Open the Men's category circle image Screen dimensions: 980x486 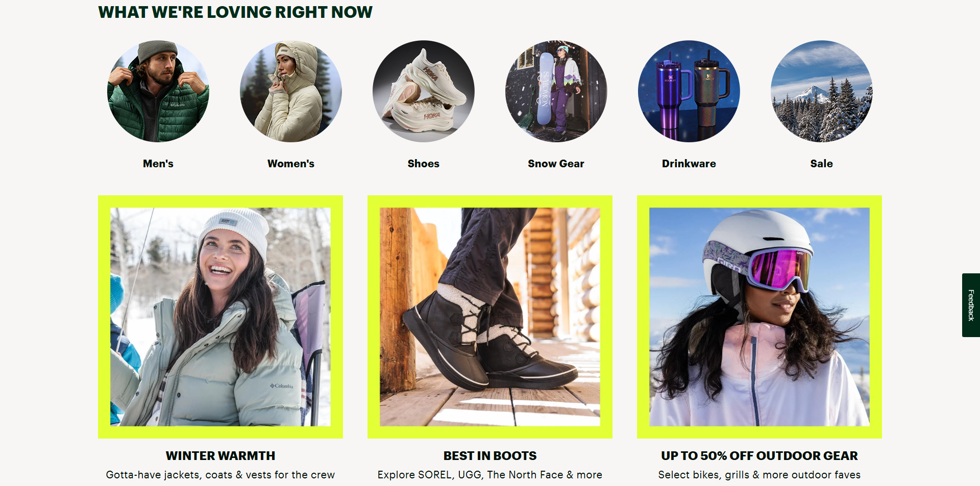pyautogui.click(x=158, y=91)
